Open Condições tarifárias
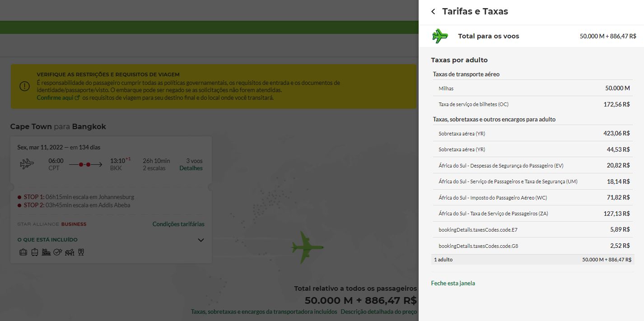 pos(178,224)
